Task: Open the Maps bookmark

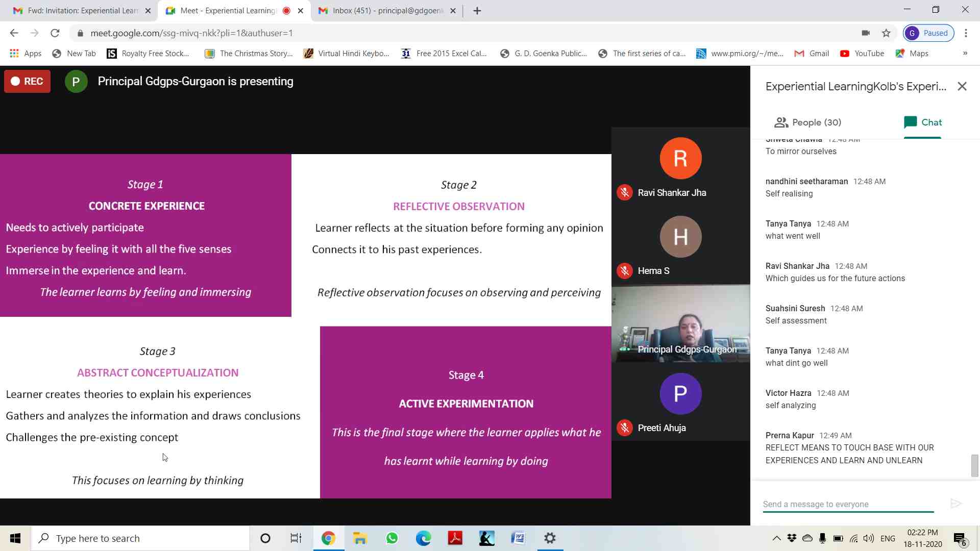Action: (x=912, y=54)
